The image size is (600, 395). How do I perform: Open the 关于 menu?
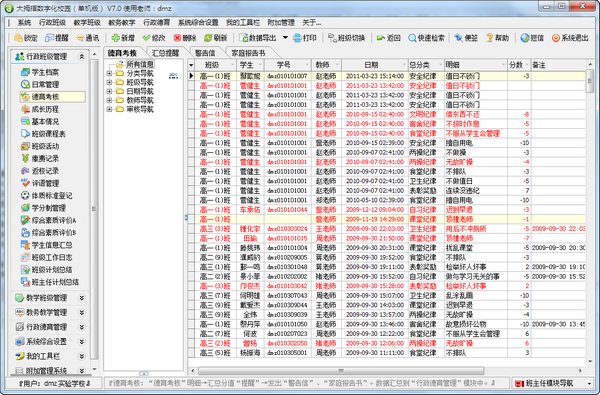(311, 23)
